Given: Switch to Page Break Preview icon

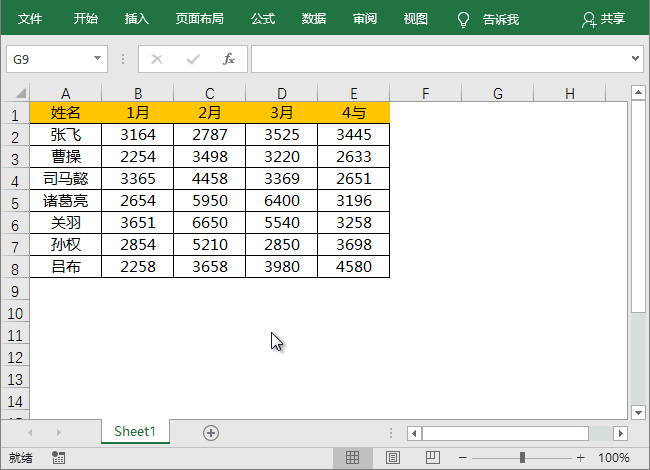Looking at the screenshot, I should (x=432, y=458).
